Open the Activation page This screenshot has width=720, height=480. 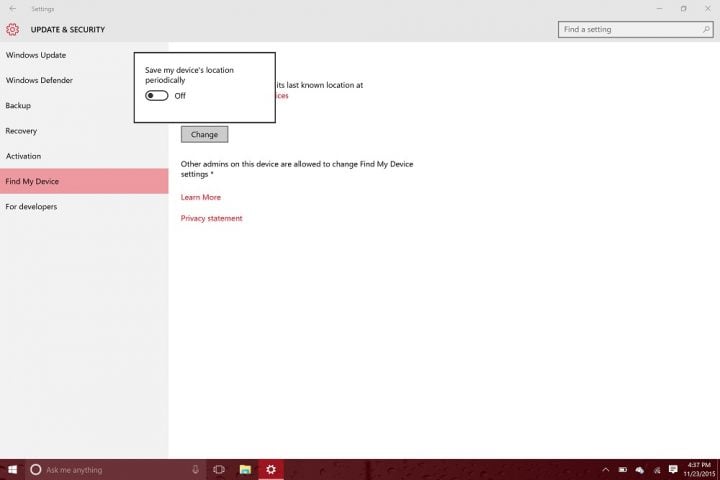point(84,156)
